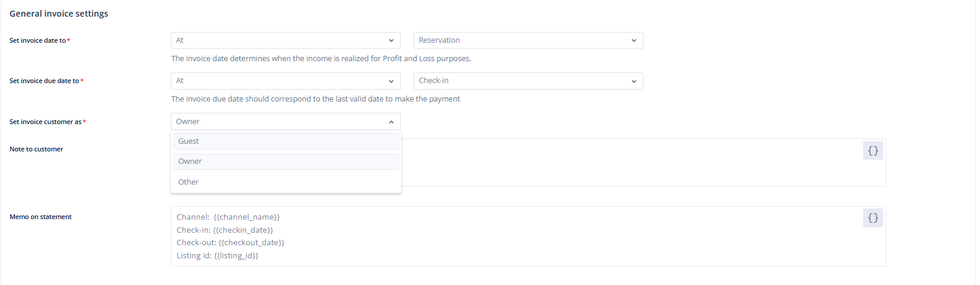Open the invoice due date 'At' dropdown
980x285 pixels.
pyautogui.click(x=286, y=81)
